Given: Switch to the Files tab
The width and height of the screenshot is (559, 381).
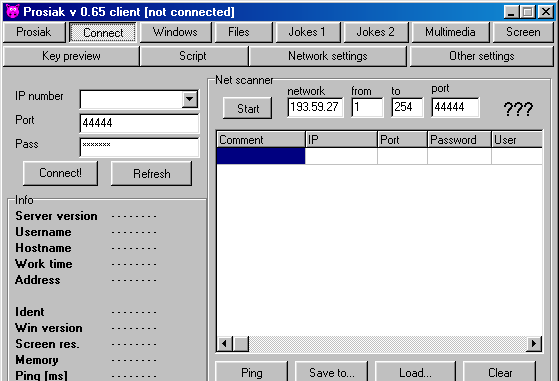Looking at the screenshot, I should [243, 32].
